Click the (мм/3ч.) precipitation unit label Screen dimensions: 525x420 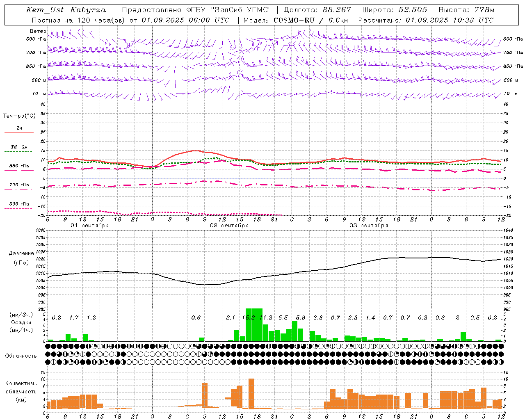(x=21, y=315)
